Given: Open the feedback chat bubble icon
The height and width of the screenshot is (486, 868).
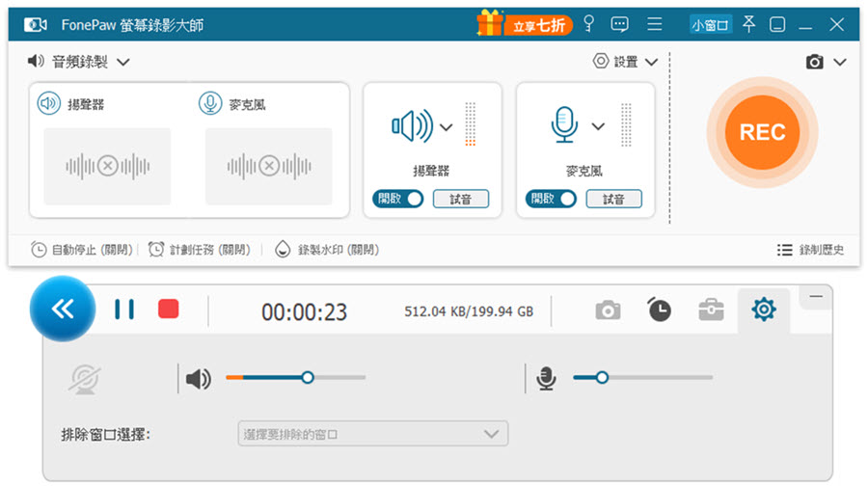Looking at the screenshot, I should [x=619, y=24].
